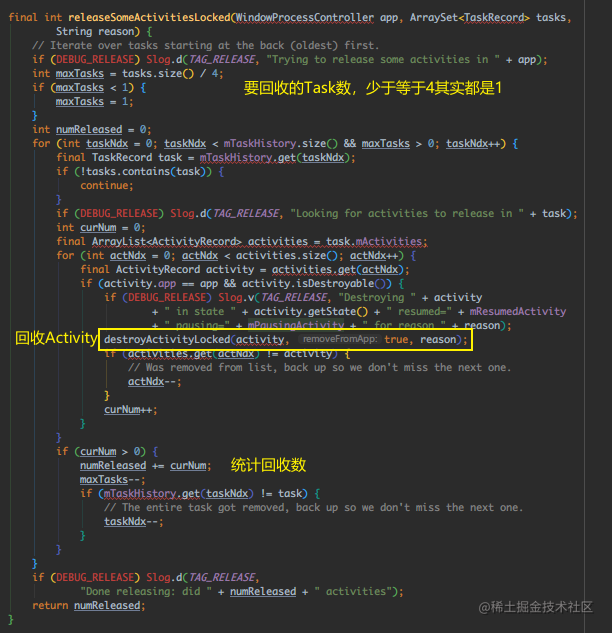Click the actNdx-- decrement statement
The width and height of the screenshot is (612, 633).
tap(155, 381)
